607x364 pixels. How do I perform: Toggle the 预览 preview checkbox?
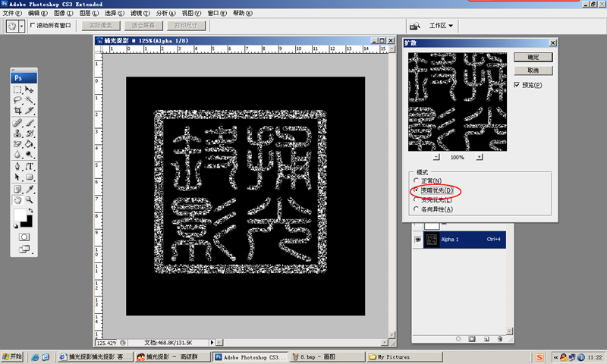pos(517,85)
